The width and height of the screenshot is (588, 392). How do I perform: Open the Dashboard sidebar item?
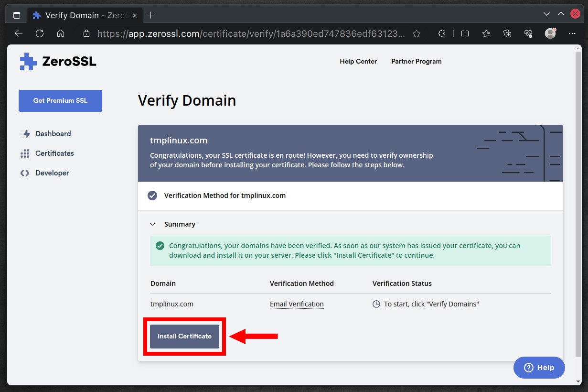(53, 134)
